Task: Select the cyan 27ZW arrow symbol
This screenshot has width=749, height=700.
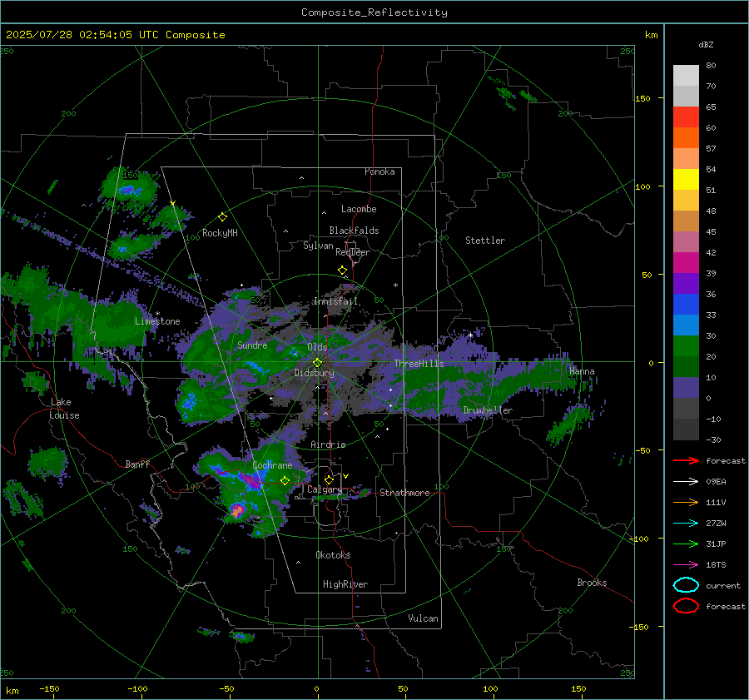Action: point(686,524)
